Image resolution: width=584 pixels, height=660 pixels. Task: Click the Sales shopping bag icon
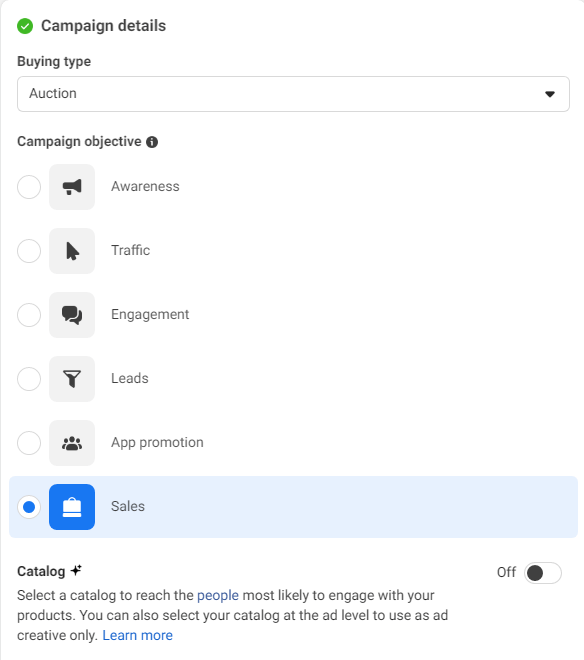coord(72,507)
